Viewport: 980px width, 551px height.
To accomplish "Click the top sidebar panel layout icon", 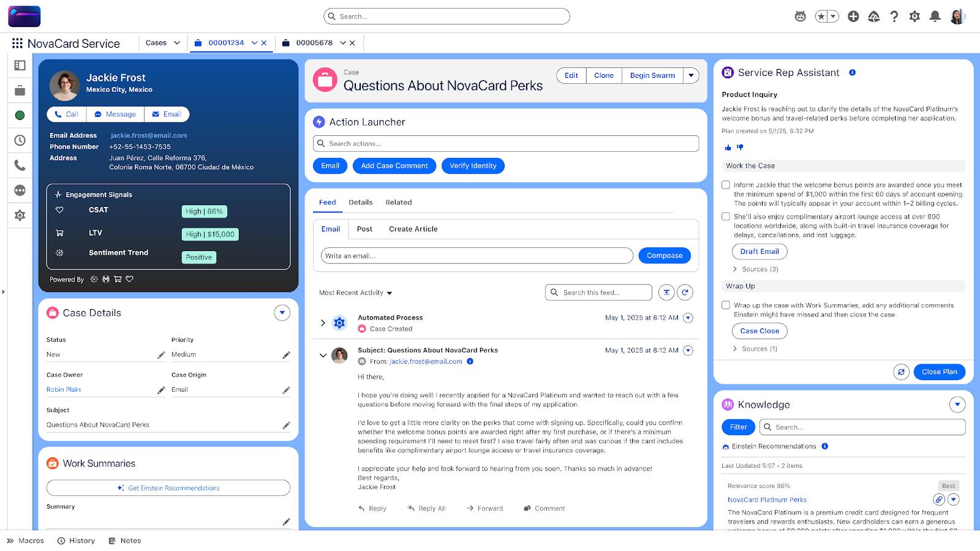I will pos(20,66).
